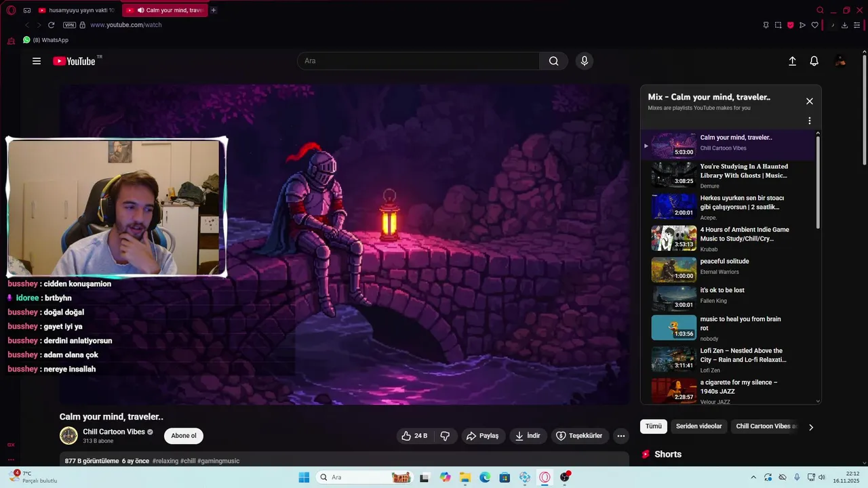The width and height of the screenshot is (868, 488).
Task: Toggle the VPN badge in address bar
Action: 69,25
